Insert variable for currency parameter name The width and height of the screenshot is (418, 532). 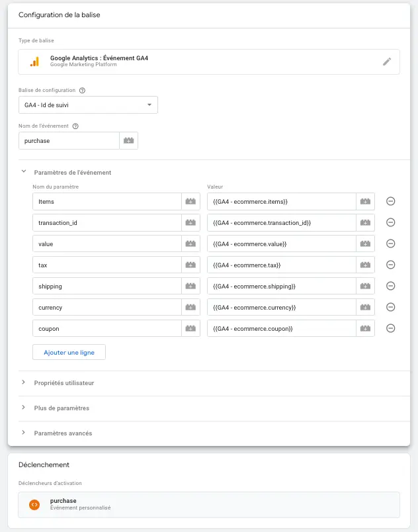click(190, 308)
